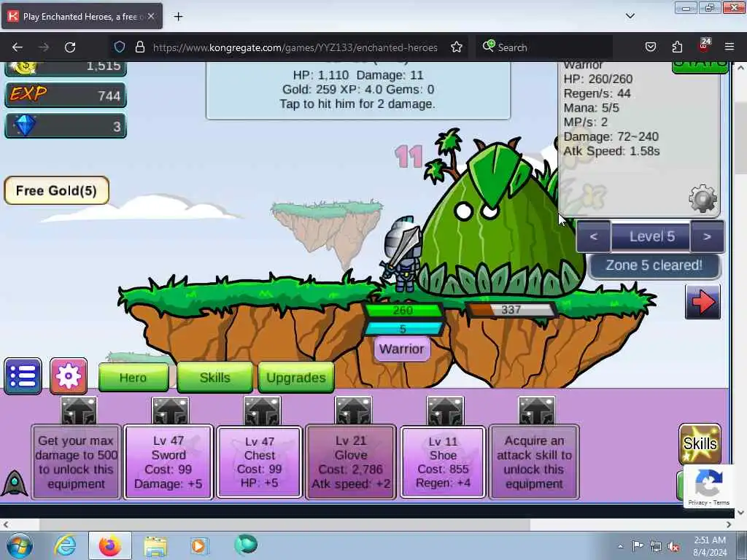
Task: Reload the page in Firefox
Action: tap(70, 47)
